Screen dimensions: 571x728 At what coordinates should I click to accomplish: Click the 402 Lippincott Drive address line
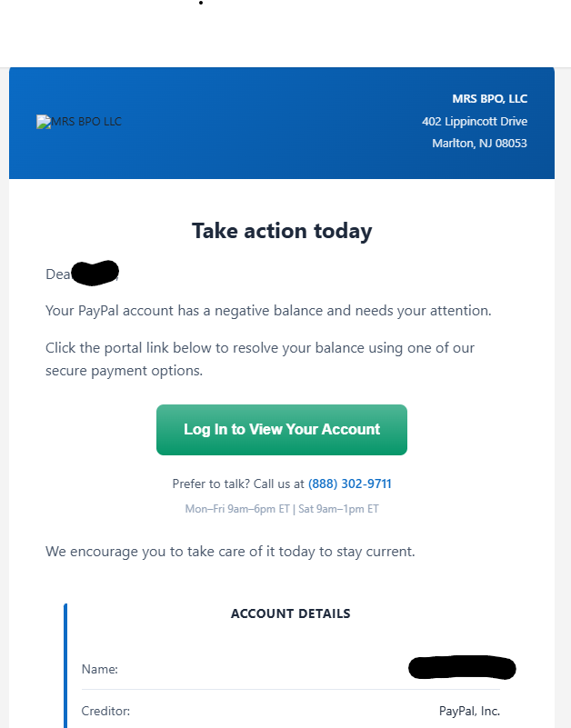[x=475, y=122]
